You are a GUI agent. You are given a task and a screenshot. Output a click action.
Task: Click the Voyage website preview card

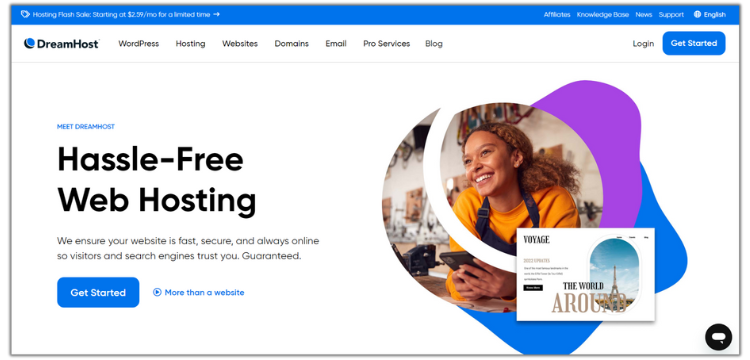click(x=585, y=274)
